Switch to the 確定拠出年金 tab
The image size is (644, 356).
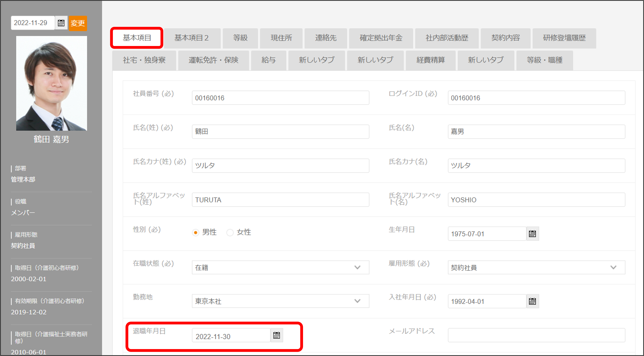pos(381,38)
